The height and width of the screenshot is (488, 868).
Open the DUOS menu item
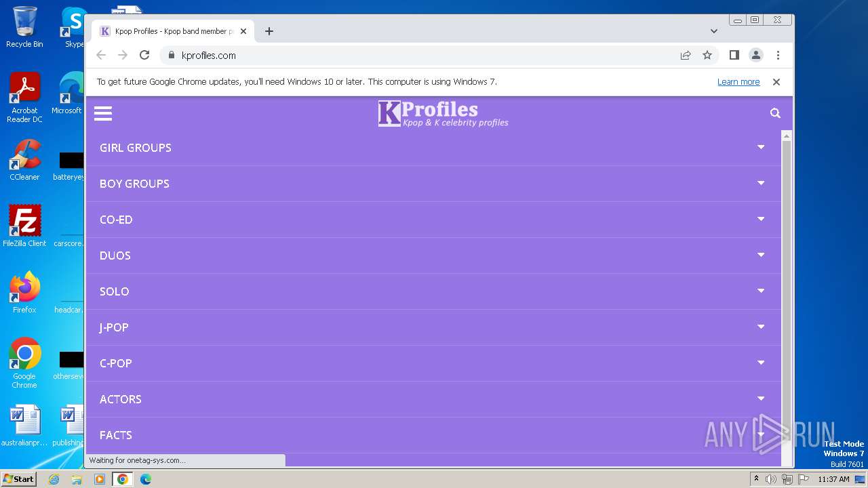(x=115, y=256)
